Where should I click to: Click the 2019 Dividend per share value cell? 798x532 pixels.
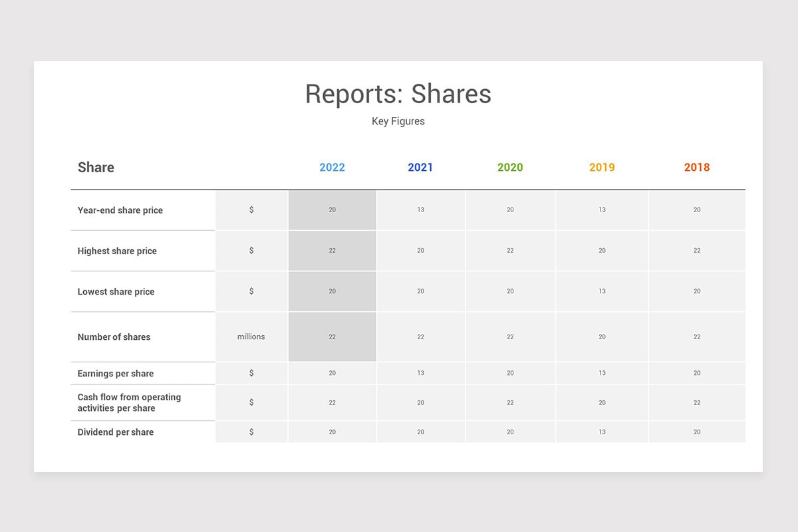pos(601,432)
